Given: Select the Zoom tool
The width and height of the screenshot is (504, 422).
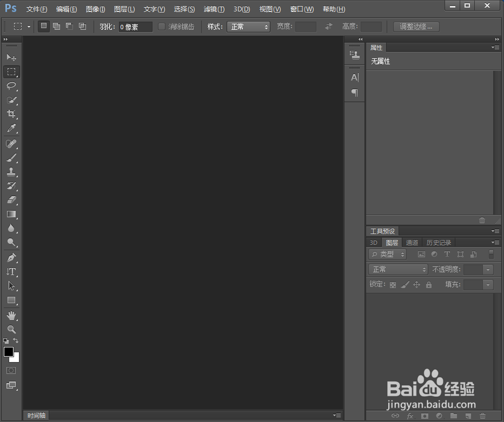Looking at the screenshot, I should click(12, 329).
